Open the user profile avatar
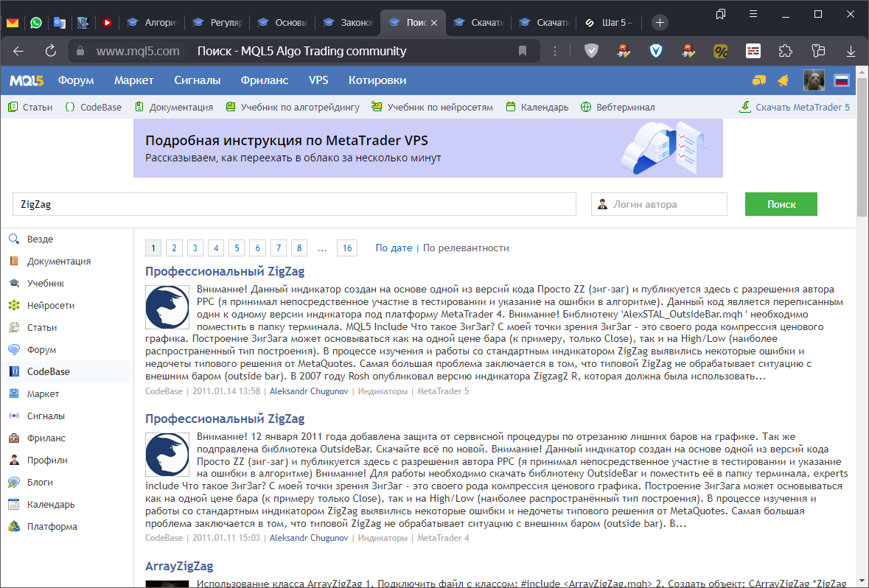 click(x=814, y=80)
